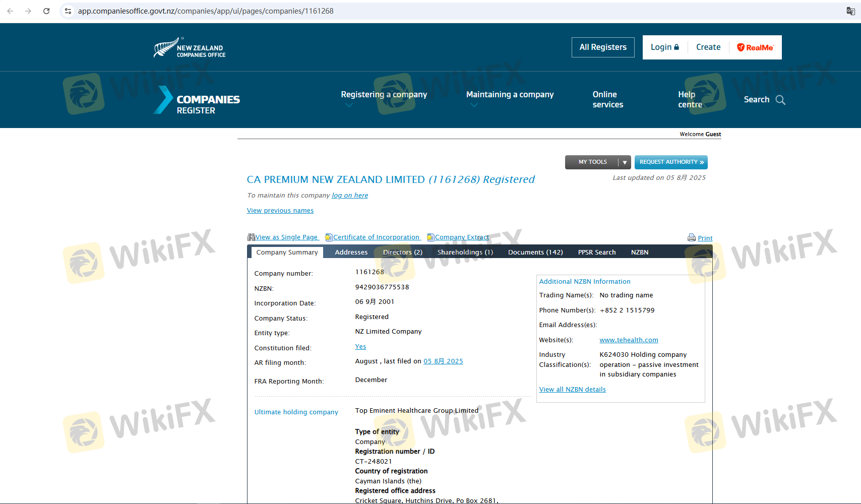Click the phone number +852 2 1515799
Screen dimensions: 861x504
click(627, 310)
